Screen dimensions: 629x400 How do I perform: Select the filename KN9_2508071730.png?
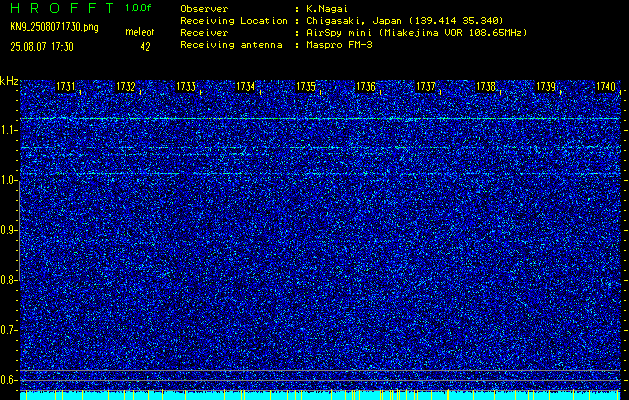coord(54,27)
